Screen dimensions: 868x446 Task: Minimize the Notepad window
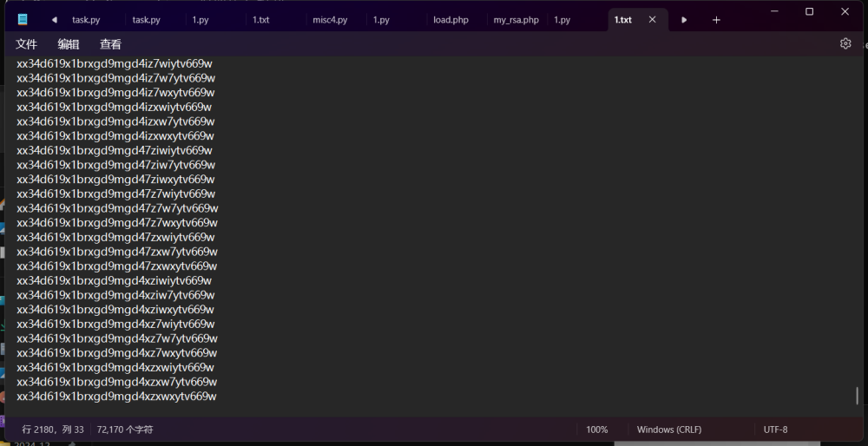774,11
